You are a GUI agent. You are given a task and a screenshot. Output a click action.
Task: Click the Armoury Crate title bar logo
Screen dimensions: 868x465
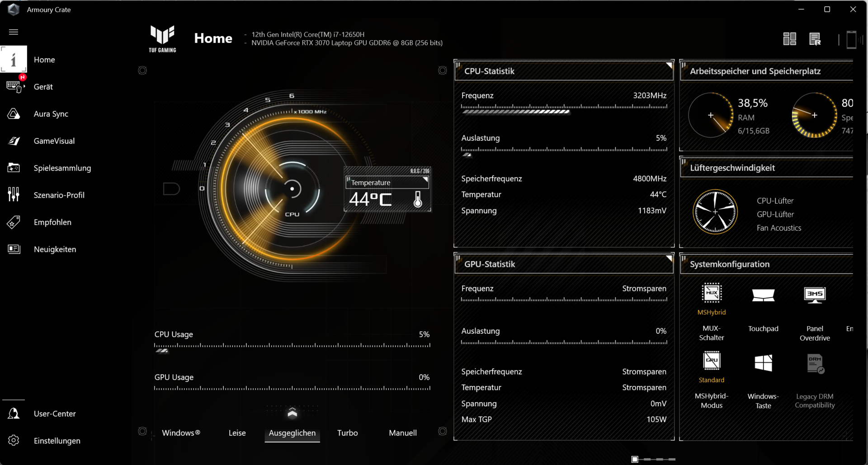pos(14,9)
